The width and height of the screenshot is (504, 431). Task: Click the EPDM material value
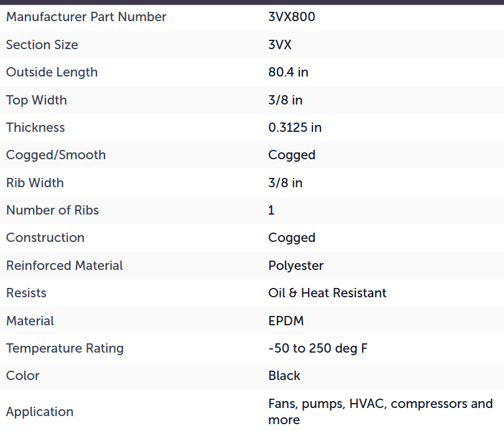point(286,321)
